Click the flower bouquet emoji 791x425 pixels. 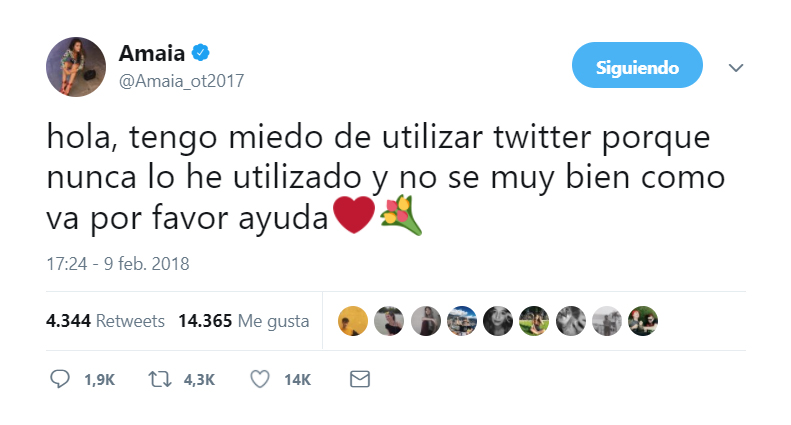pyautogui.click(x=401, y=215)
